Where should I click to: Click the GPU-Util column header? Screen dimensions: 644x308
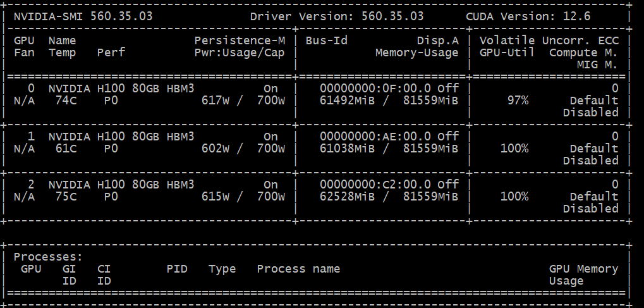[507, 52]
